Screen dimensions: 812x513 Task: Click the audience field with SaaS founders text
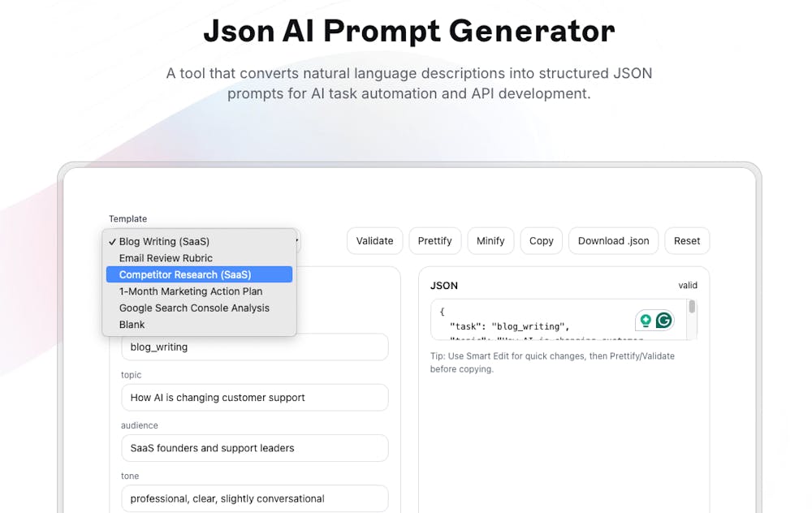pyautogui.click(x=255, y=448)
